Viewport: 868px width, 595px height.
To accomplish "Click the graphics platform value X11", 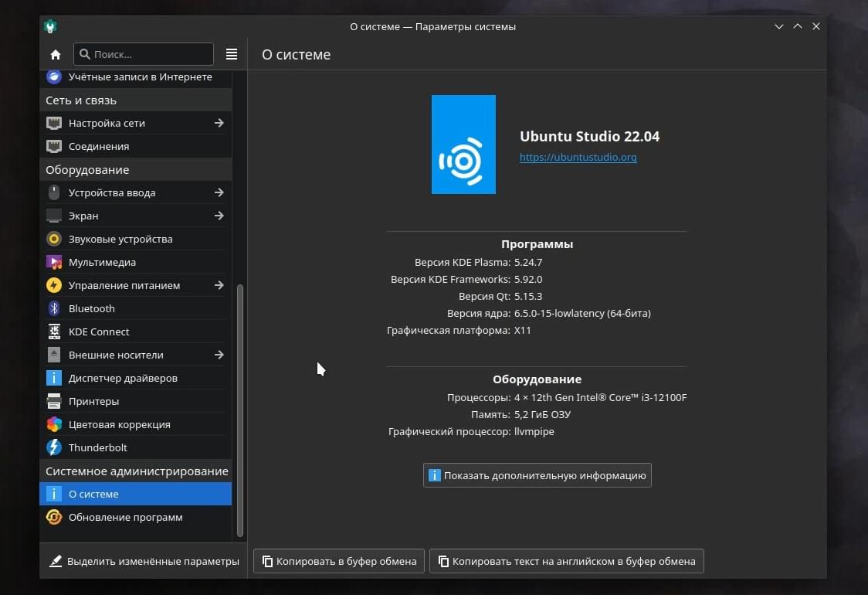I will (x=523, y=330).
